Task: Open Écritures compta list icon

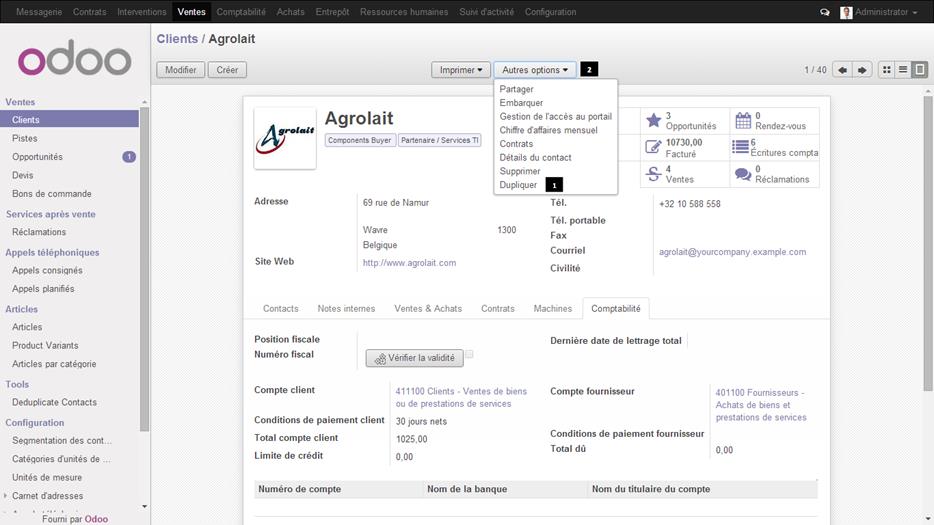Action: pyautogui.click(x=740, y=147)
